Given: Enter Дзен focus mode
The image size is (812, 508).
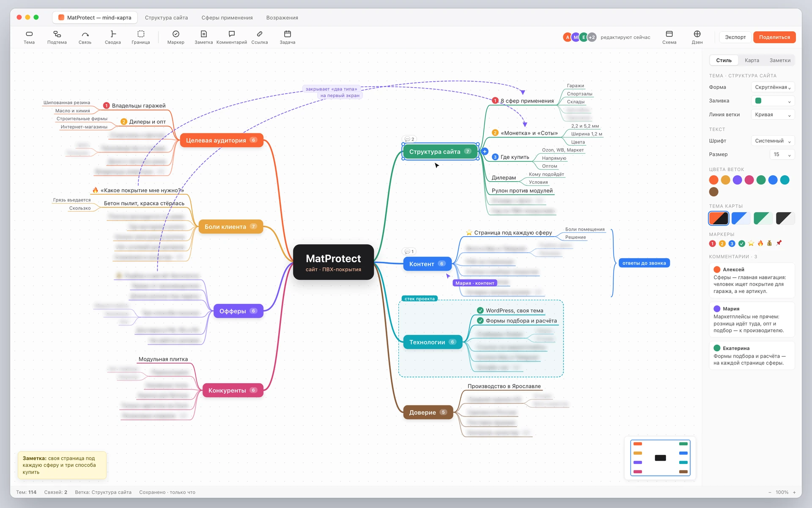Looking at the screenshot, I should [x=697, y=37].
